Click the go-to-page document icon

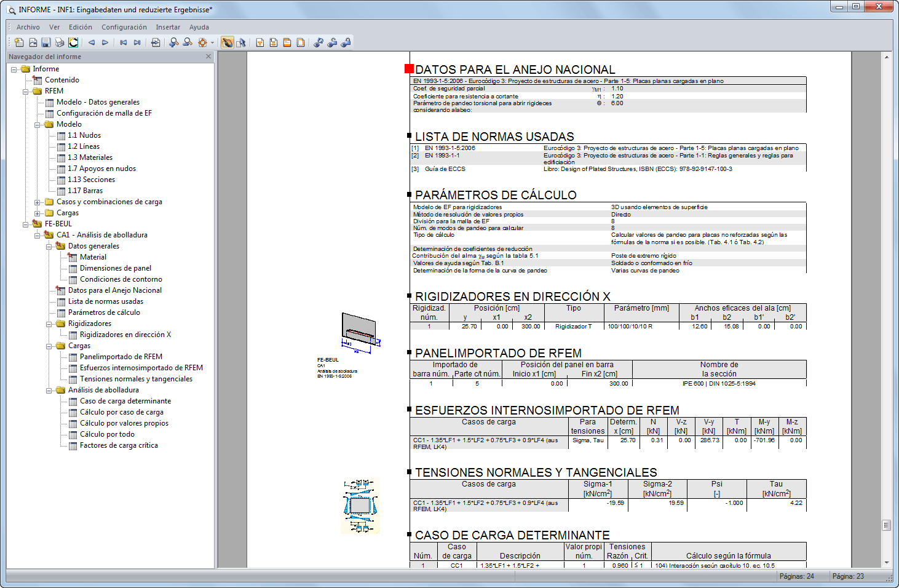(x=156, y=42)
